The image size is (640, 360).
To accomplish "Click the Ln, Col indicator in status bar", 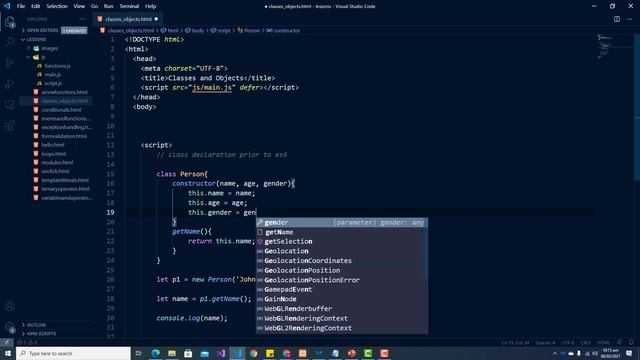I will pyautogui.click(x=515, y=343).
